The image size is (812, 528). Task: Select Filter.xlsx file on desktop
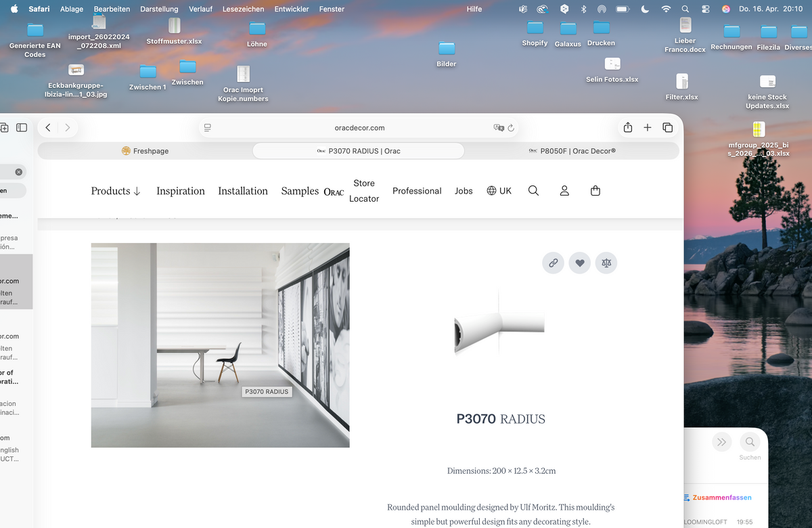pyautogui.click(x=682, y=87)
